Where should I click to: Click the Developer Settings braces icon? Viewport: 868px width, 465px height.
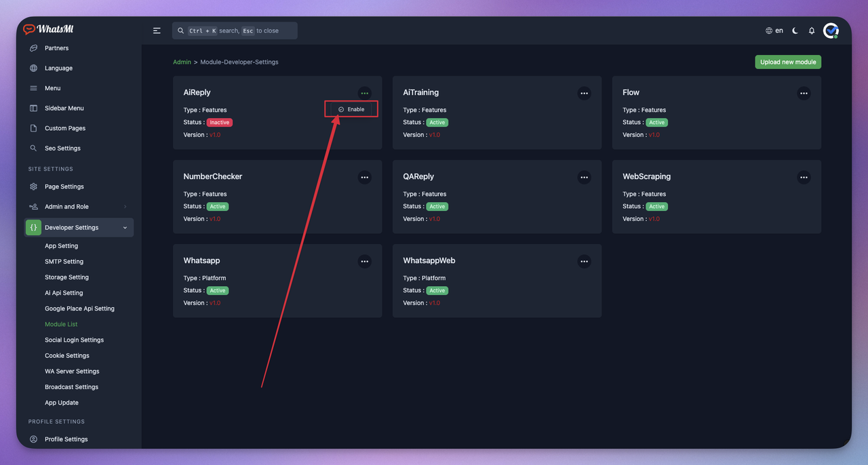33,228
